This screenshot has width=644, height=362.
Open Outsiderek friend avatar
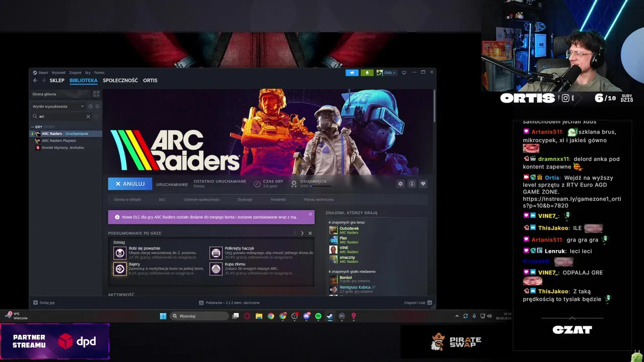click(333, 230)
